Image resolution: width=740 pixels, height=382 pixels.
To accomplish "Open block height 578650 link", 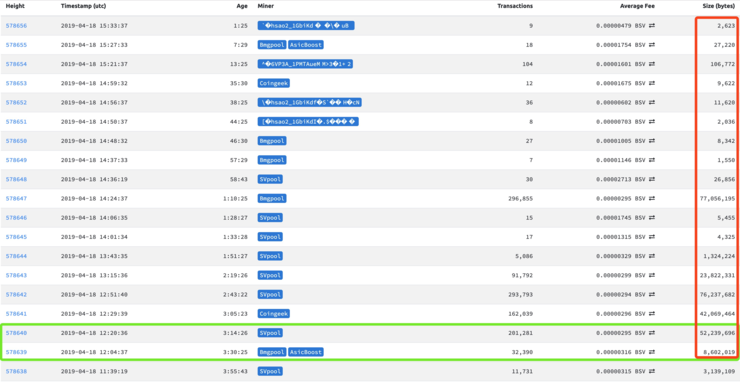I will click(16, 141).
